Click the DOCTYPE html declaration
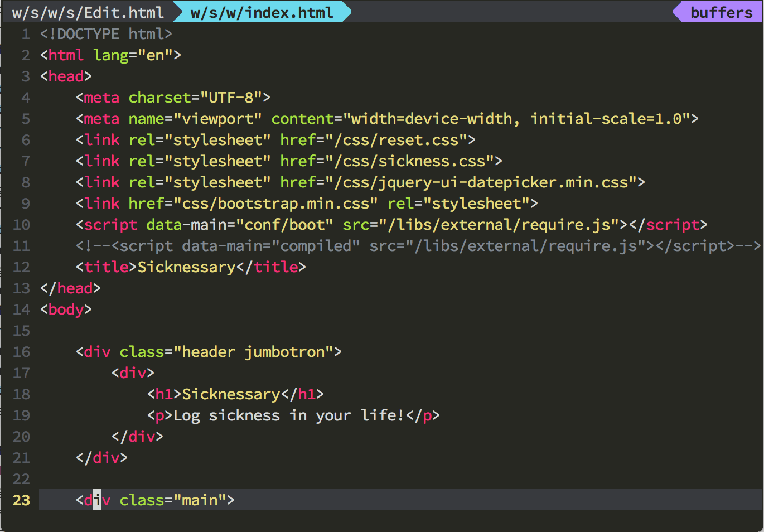Screen dimensions: 764x532 pyautogui.click(x=106, y=34)
